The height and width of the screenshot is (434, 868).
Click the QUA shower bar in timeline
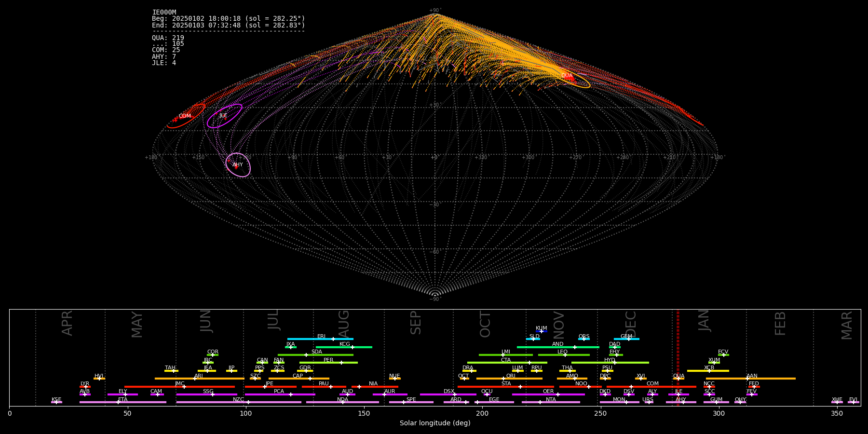pos(678,379)
